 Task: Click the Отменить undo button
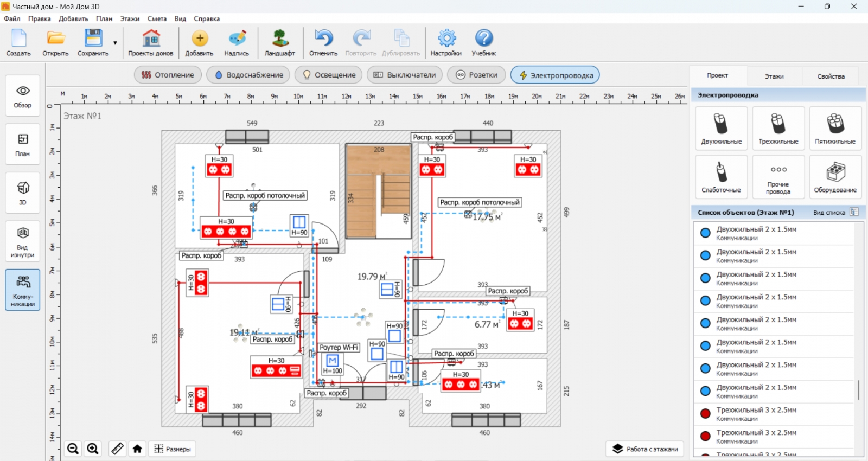coord(323,43)
